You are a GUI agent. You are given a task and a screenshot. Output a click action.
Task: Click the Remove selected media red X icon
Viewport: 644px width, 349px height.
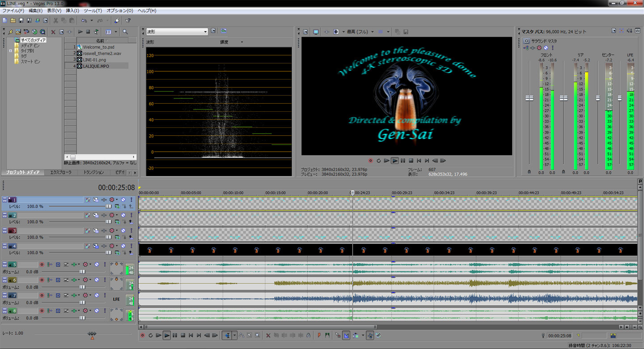[53, 32]
